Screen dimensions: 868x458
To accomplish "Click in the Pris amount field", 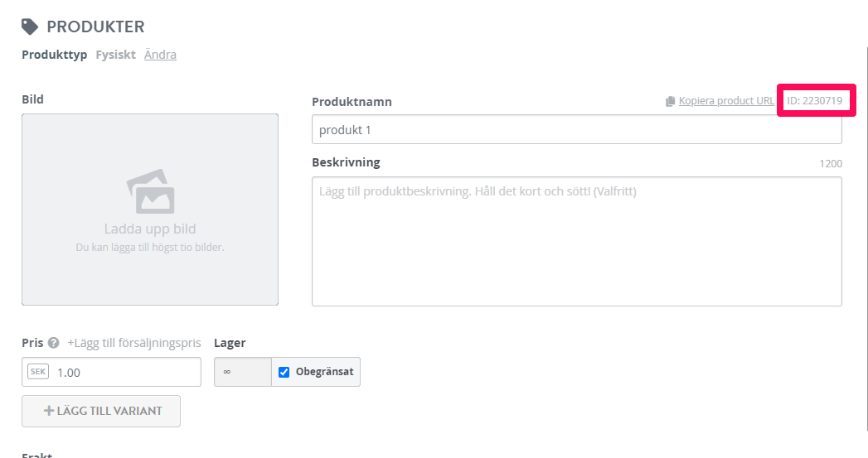I will [x=111, y=372].
